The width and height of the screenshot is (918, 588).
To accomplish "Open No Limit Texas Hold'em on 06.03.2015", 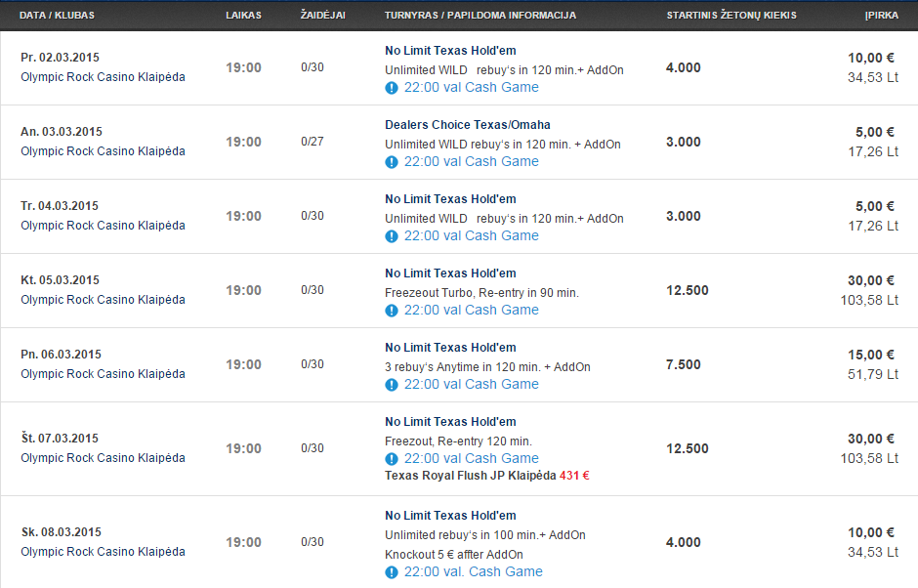I will [450, 348].
